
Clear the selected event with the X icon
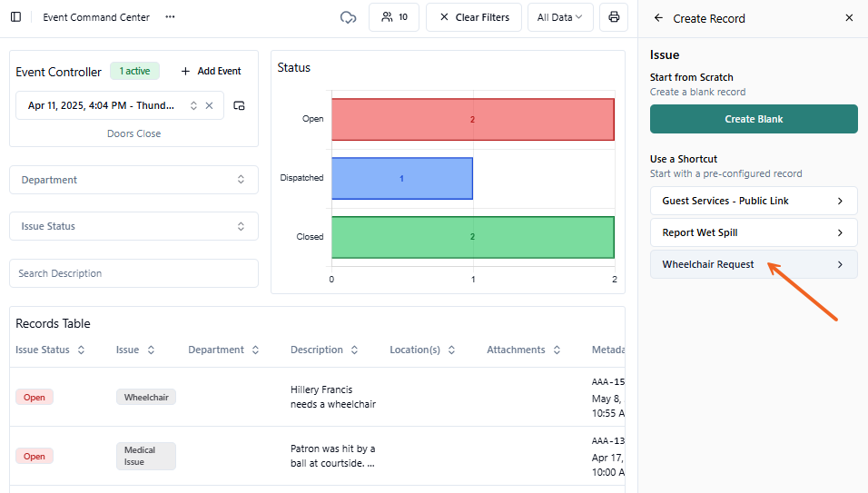pos(209,105)
